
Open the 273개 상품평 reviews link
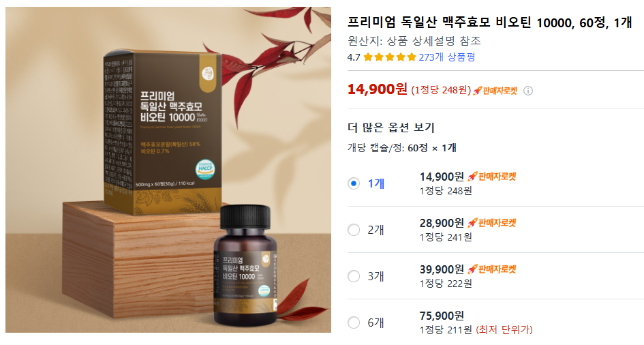(x=447, y=57)
